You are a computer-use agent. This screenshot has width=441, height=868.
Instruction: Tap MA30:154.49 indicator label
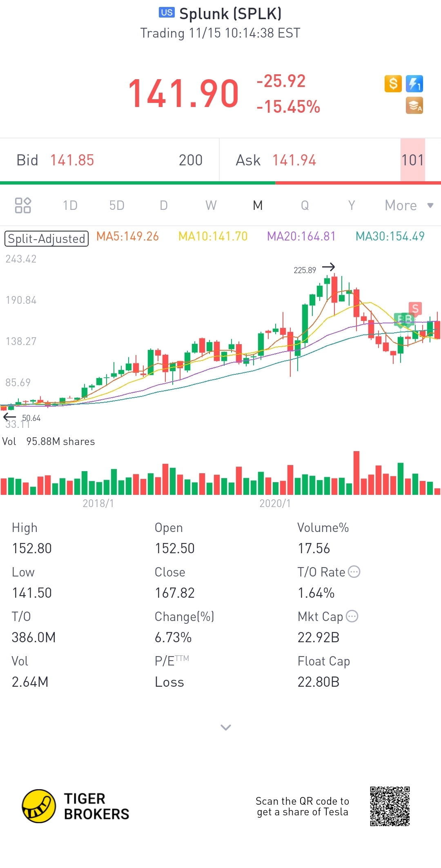point(390,236)
